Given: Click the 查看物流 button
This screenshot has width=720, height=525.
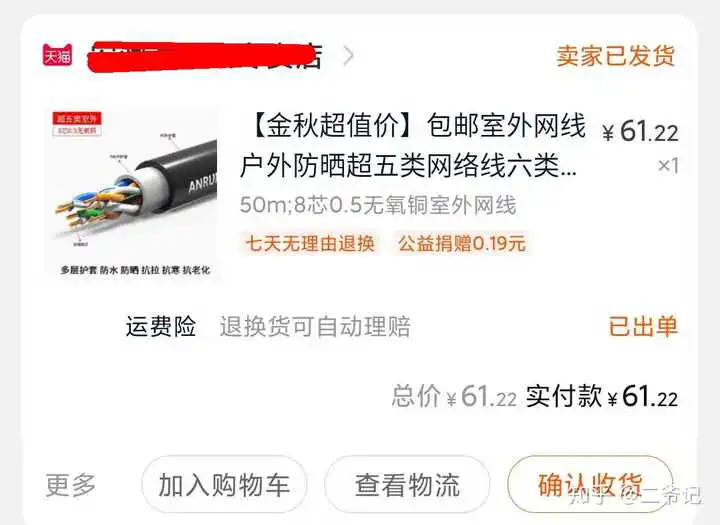Looking at the screenshot, I should [x=407, y=485].
